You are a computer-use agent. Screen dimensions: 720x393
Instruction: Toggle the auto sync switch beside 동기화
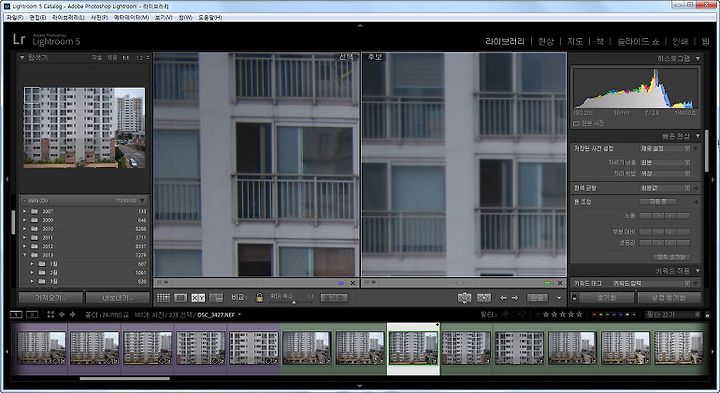point(574,298)
